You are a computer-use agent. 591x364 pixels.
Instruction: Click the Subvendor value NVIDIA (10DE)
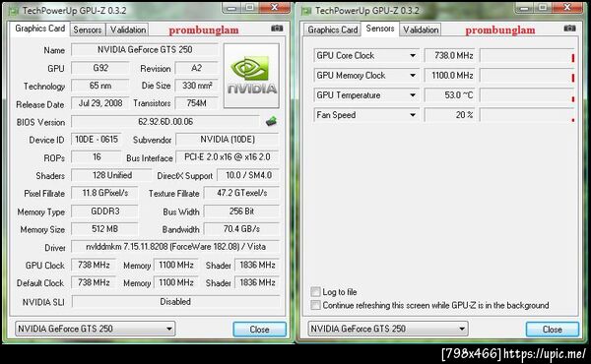point(228,140)
